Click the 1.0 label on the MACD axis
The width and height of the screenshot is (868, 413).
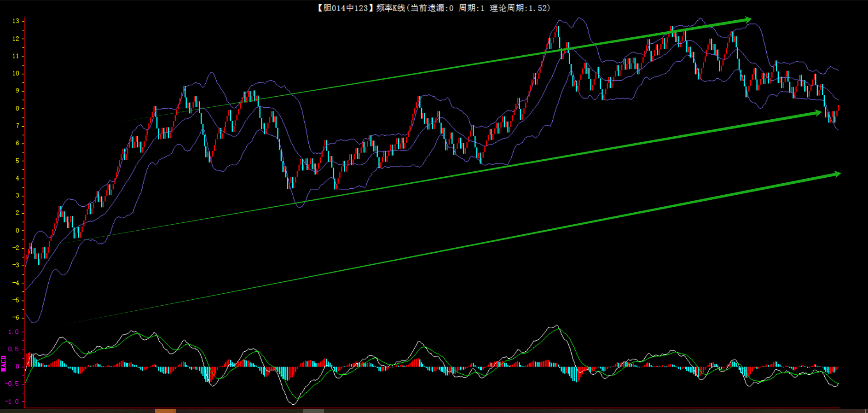pyautogui.click(x=14, y=332)
